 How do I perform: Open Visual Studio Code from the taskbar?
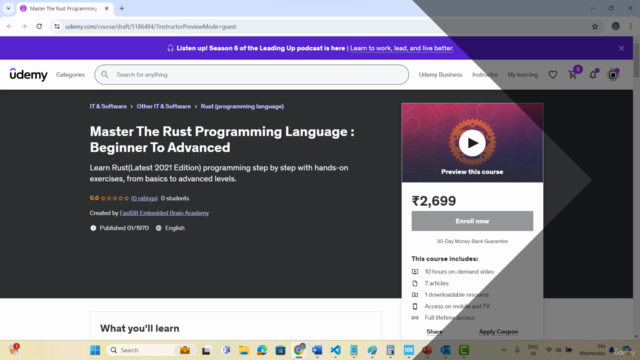335,350
